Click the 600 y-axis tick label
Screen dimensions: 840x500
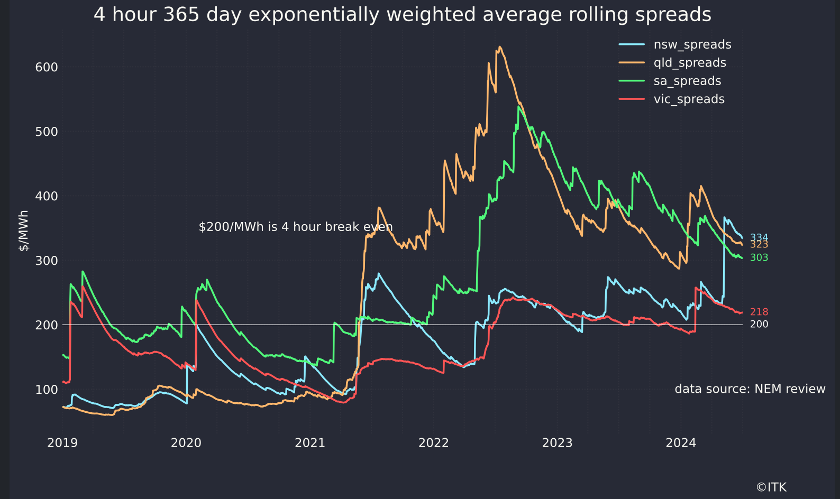(x=47, y=68)
